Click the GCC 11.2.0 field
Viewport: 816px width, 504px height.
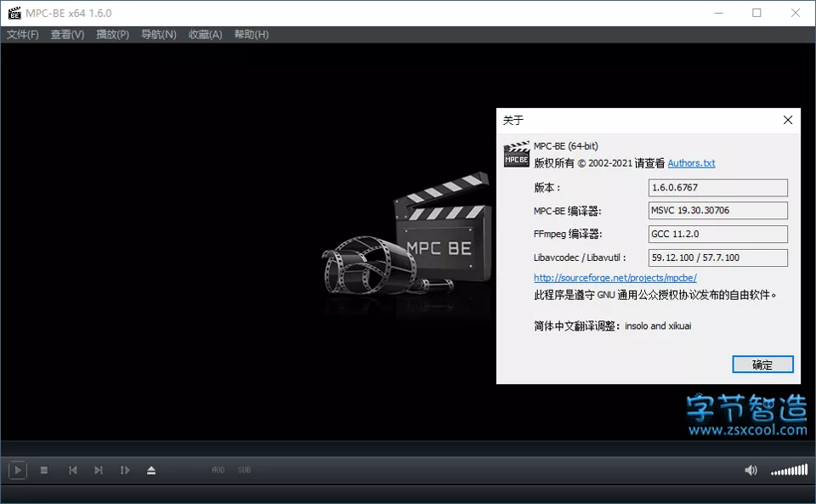(717, 234)
